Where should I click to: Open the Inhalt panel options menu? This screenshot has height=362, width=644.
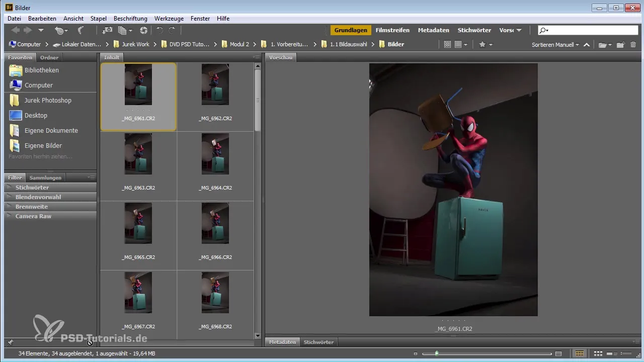(257, 57)
